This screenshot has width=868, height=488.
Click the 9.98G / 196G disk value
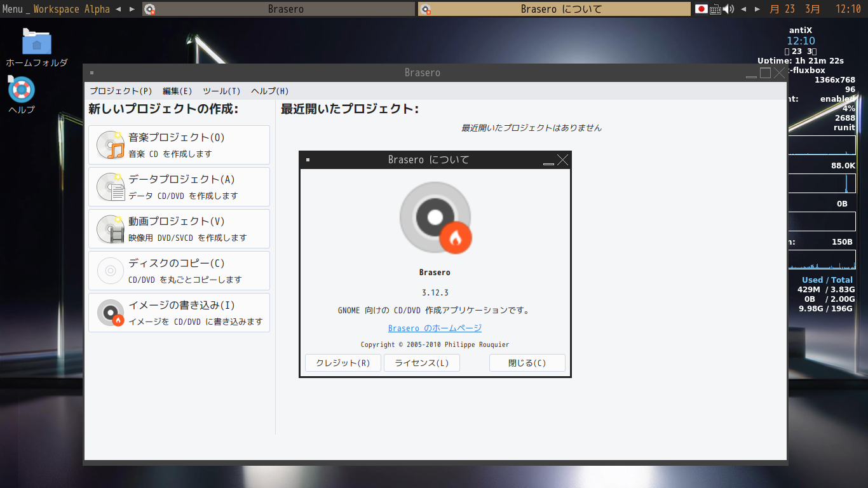825,308
